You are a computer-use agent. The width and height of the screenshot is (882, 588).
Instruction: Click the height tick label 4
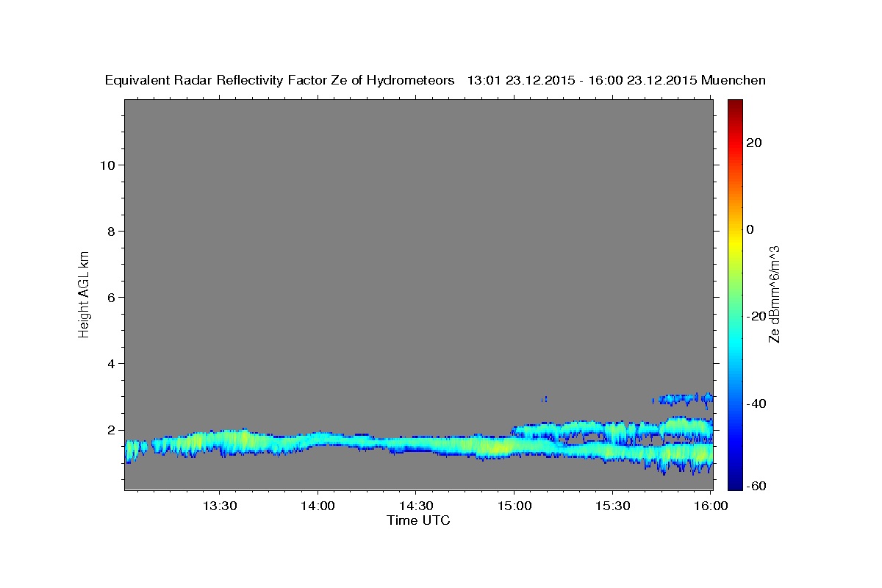[110, 364]
